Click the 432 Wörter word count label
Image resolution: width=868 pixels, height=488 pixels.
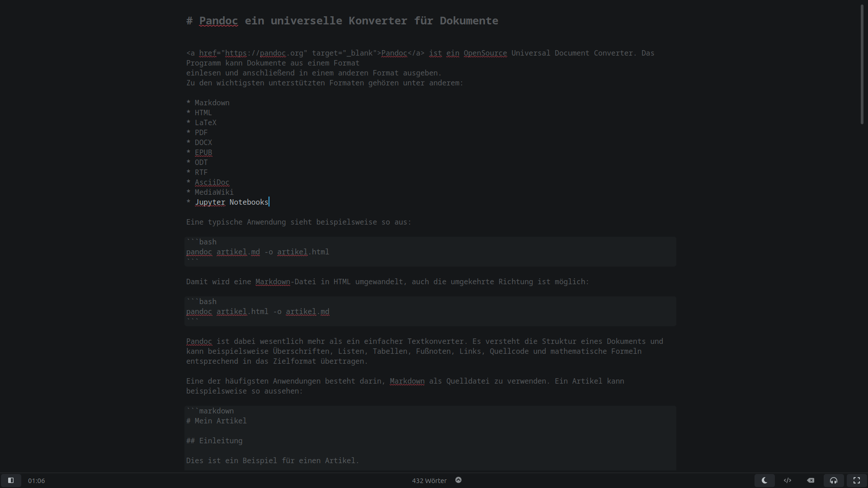[429, 481]
